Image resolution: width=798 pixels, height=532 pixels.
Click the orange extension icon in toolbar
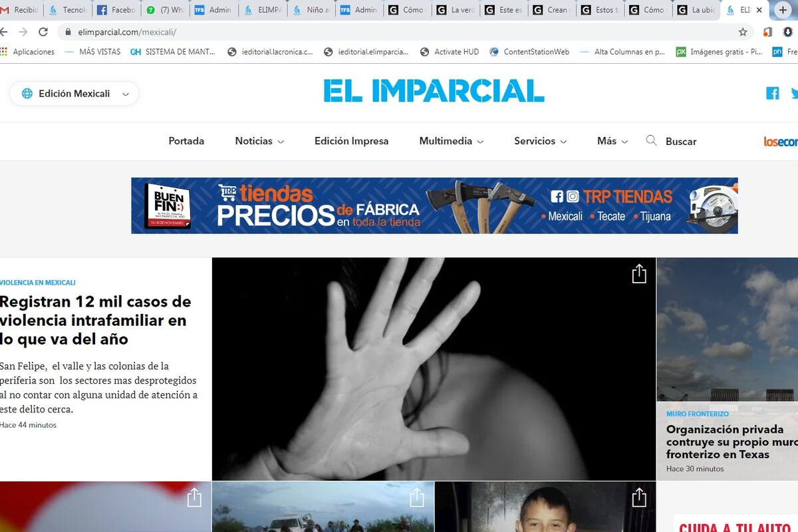point(767,32)
